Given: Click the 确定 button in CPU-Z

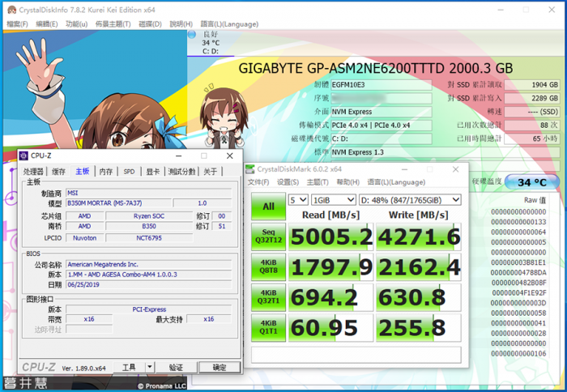Looking at the screenshot, I should [x=219, y=367].
